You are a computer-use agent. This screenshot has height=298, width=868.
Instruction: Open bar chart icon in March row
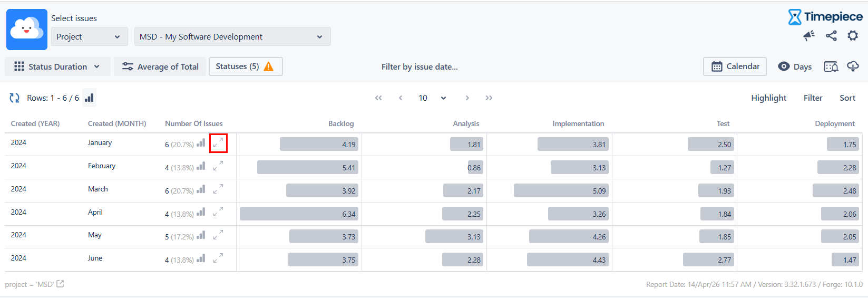201,189
